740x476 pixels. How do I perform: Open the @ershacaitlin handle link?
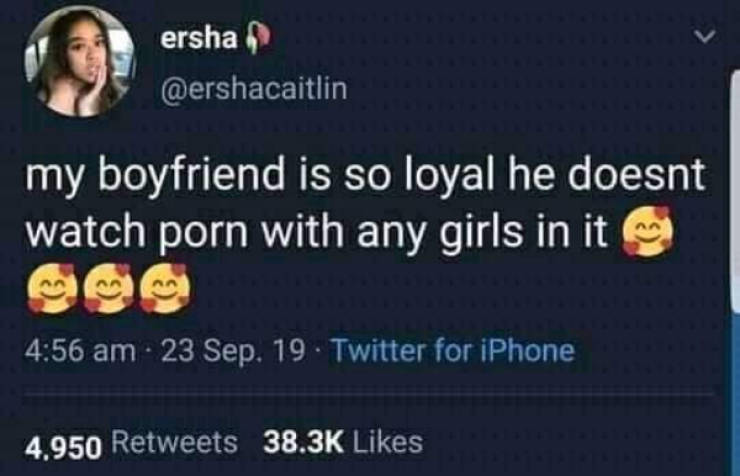click(x=254, y=89)
